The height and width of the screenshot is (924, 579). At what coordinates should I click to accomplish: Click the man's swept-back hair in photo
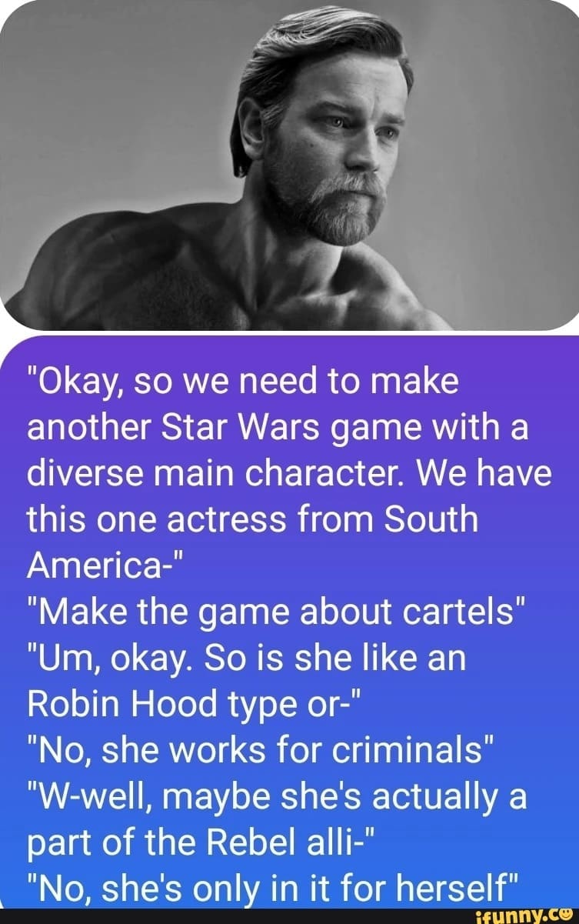click(323, 54)
